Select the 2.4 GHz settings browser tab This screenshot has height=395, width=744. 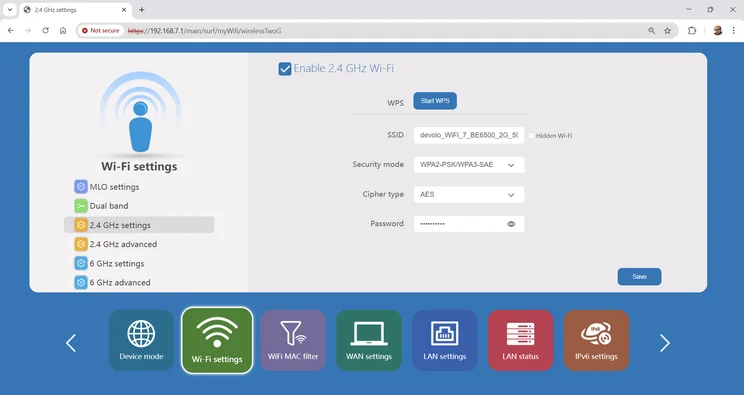pyautogui.click(x=75, y=9)
